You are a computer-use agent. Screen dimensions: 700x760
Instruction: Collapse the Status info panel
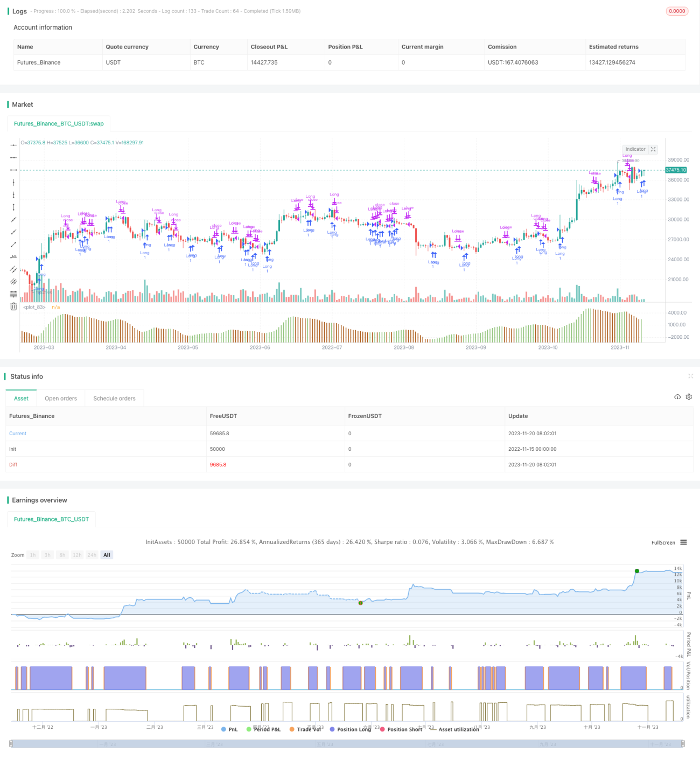[x=690, y=376]
